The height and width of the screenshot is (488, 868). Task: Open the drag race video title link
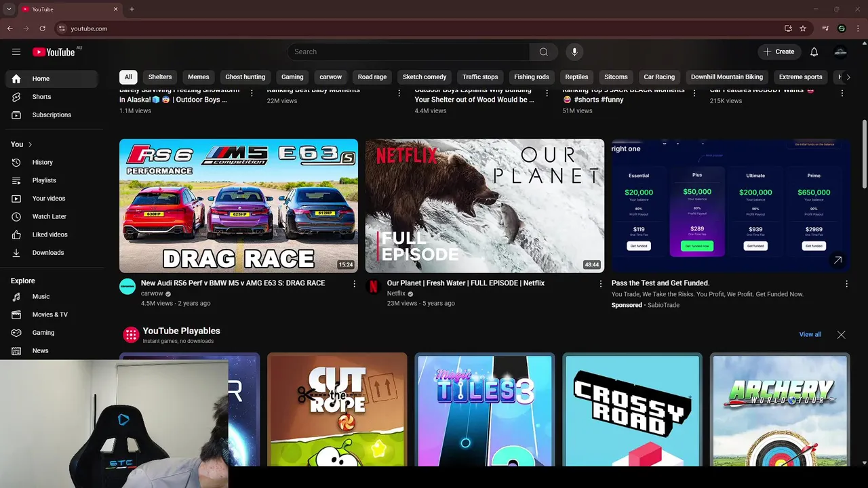point(233,283)
